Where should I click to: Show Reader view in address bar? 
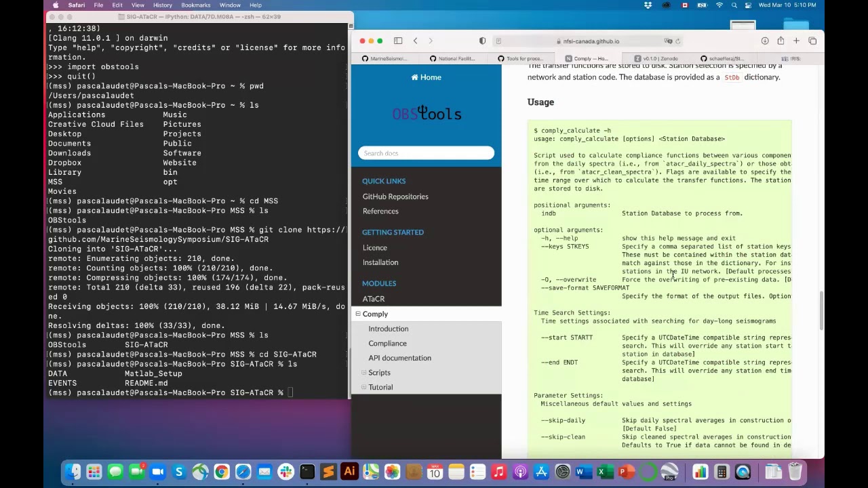498,41
